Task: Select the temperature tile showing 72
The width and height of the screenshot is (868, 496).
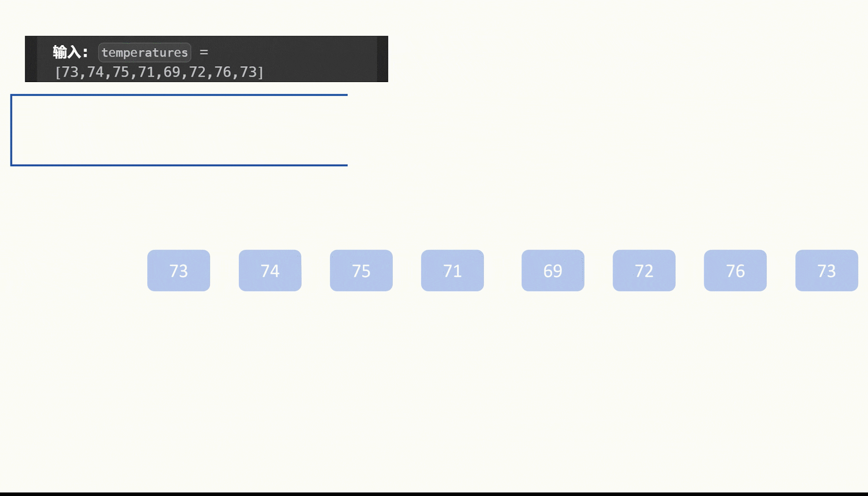Action: (x=644, y=270)
